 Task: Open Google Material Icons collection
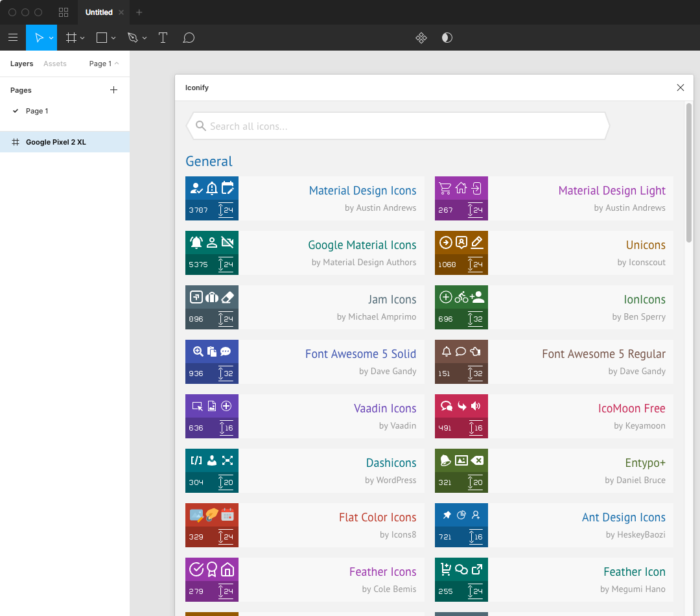(305, 253)
